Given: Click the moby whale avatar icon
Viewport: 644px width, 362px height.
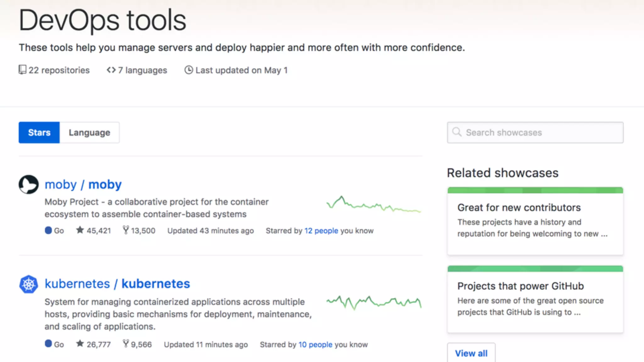Looking at the screenshot, I should 29,184.
